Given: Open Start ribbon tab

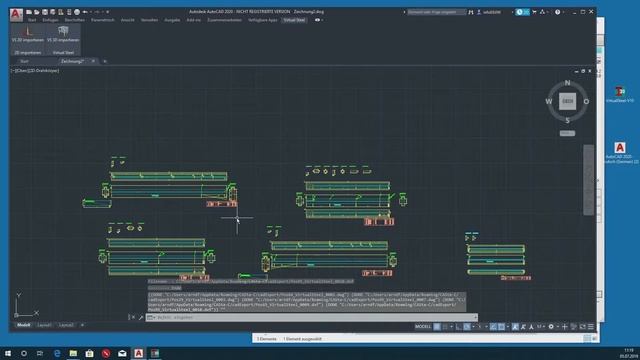Looking at the screenshot, I should click(32, 20).
